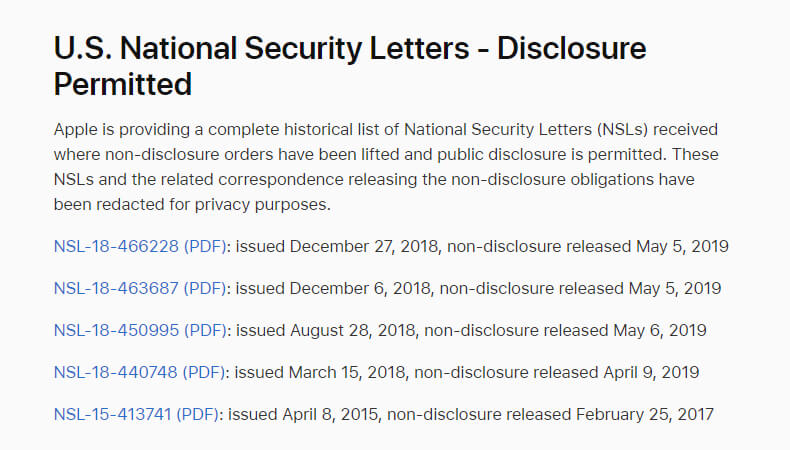790x450 pixels.
Task: Click the 'April 9, 2019' release date text
Action: (651, 372)
